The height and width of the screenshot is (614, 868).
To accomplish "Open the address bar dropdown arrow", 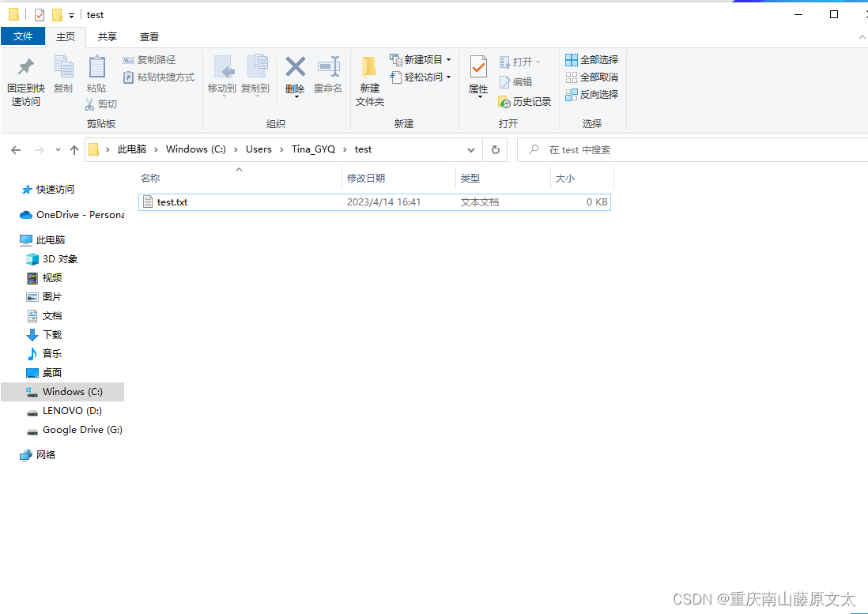I will click(471, 149).
